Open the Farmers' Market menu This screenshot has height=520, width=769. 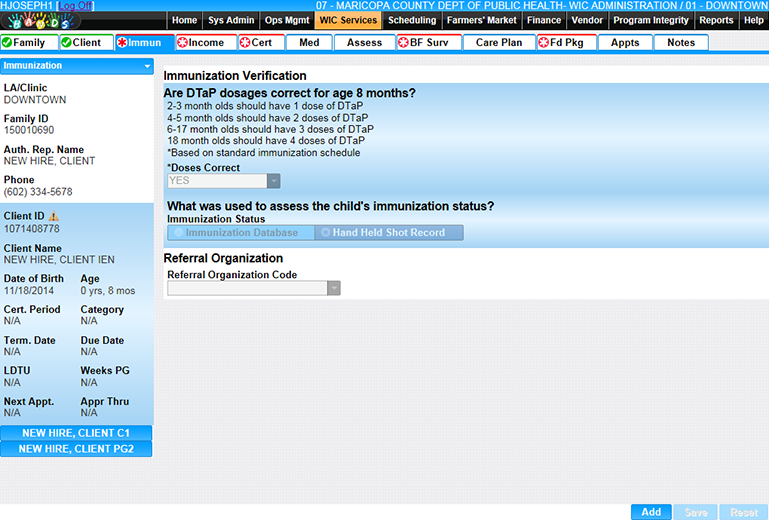tap(481, 20)
